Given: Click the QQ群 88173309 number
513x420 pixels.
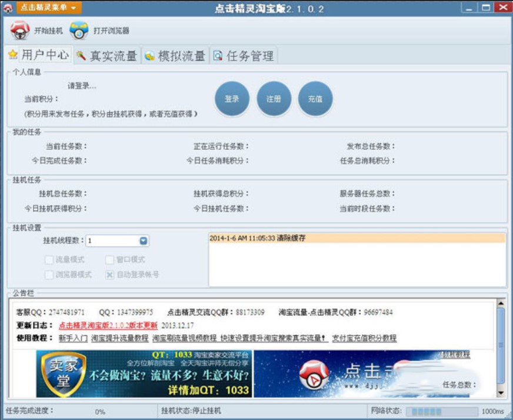Looking at the screenshot, I should (250, 312).
